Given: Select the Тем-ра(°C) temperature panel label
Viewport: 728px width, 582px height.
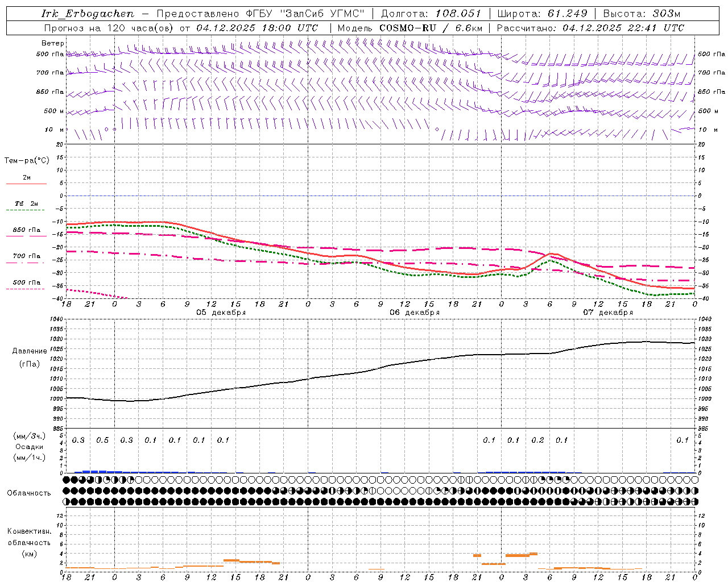Looking at the screenshot, I should pos(27,160).
